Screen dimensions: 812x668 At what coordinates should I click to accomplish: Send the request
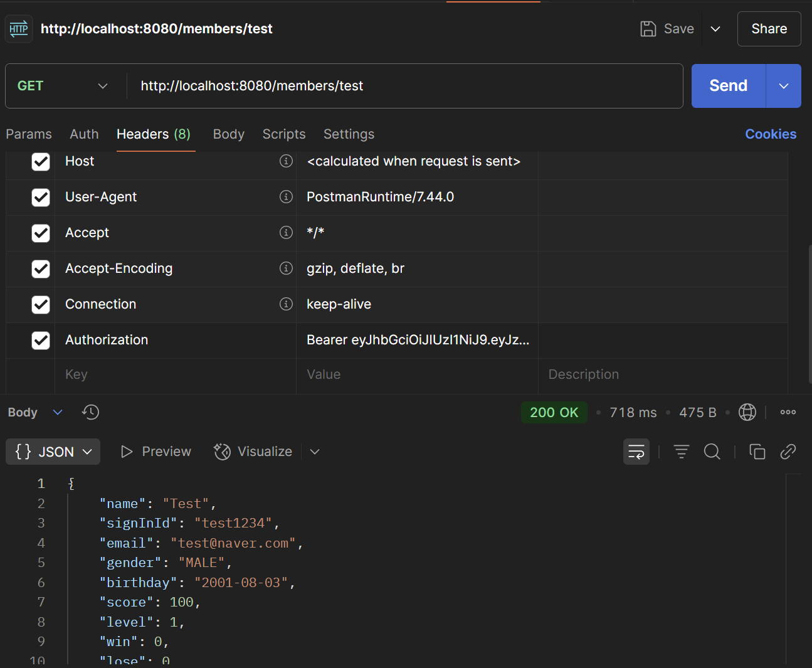pos(729,86)
